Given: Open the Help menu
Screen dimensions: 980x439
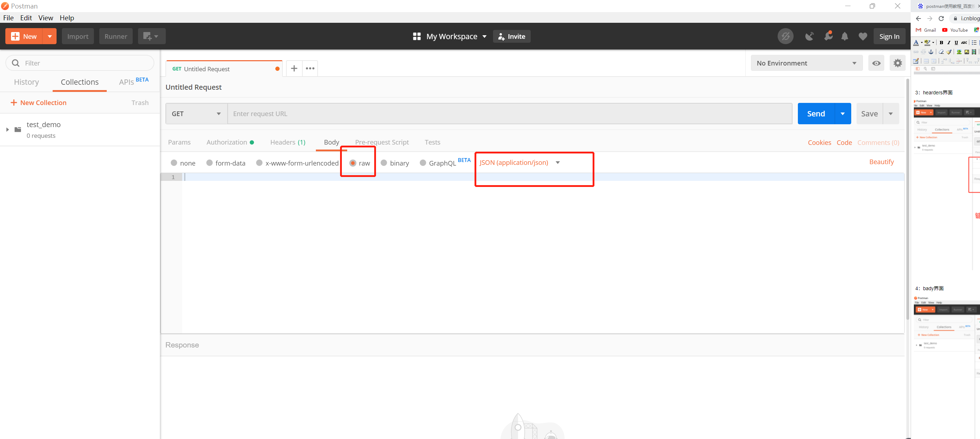Looking at the screenshot, I should [x=67, y=18].
